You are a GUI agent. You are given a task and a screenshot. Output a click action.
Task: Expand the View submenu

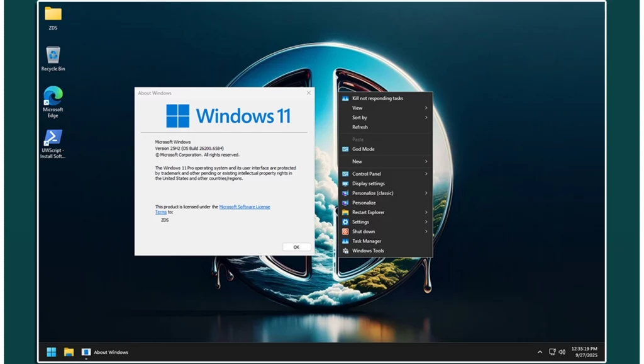click(x=385, y=108)
